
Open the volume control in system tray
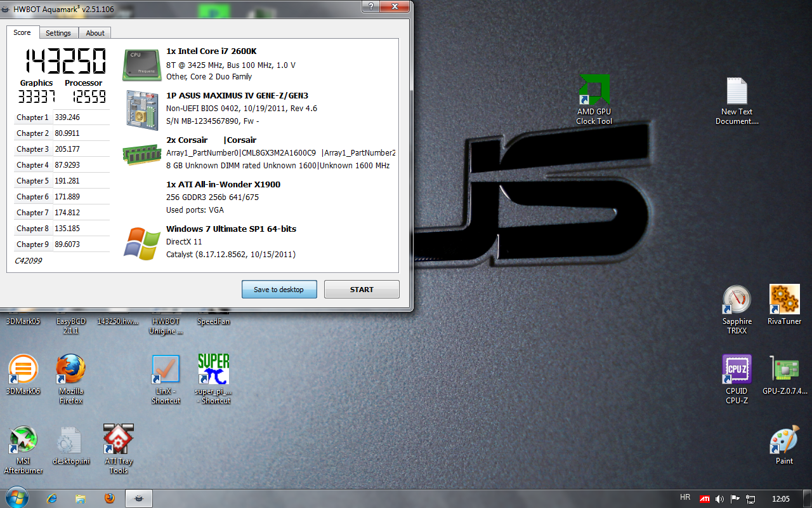pyautogui.click(x=719, y=498)
